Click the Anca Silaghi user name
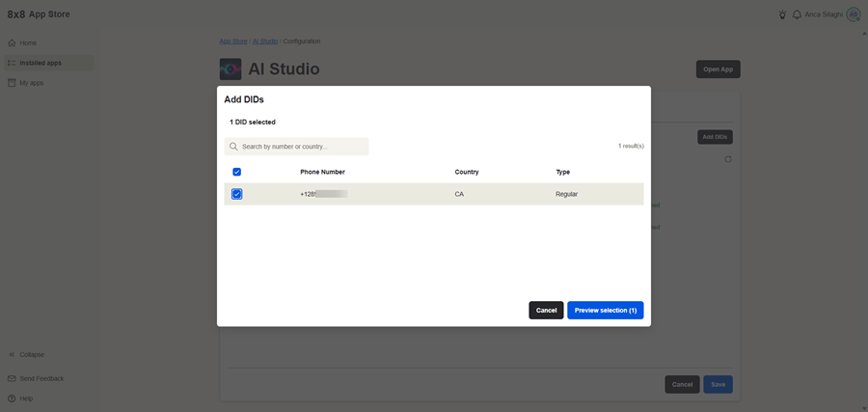Screen dimensions: 868x412 [824, 14]
